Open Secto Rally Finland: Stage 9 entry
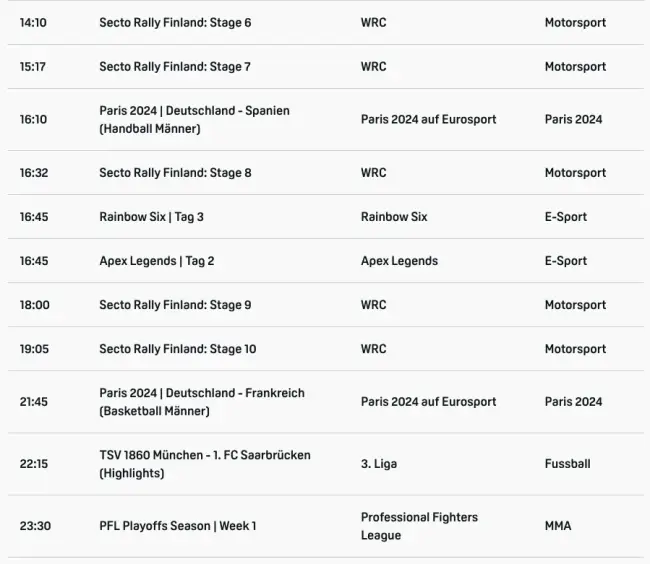The height and width of the screenshot is (564, 650). [x=175, y=305]
